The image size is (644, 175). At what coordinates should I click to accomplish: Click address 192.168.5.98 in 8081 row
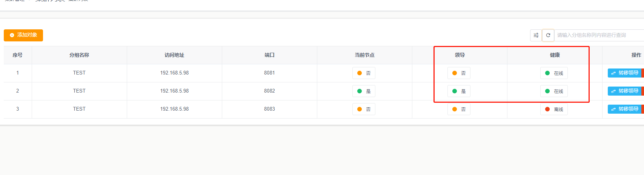click(174, 73)
